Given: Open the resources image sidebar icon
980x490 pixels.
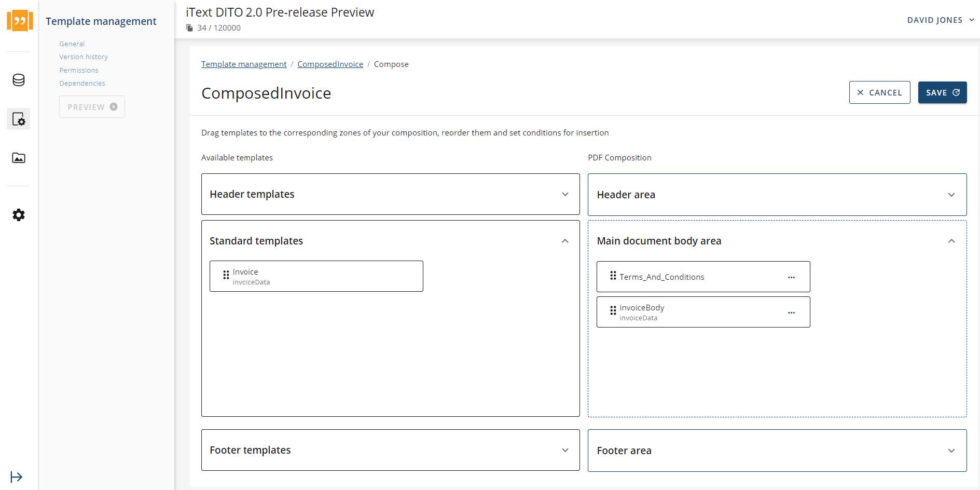Looking at the screenshot, I should (x=19, y=158).
